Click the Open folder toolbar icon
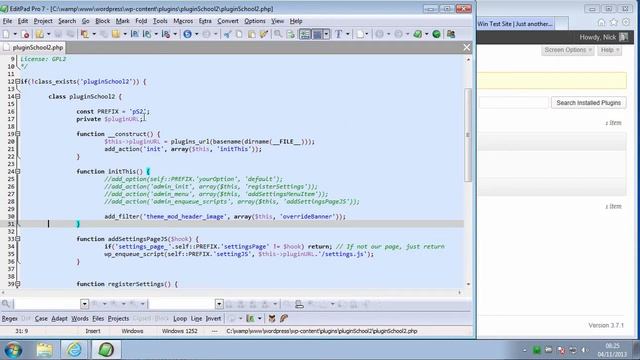 click(40, 34)
